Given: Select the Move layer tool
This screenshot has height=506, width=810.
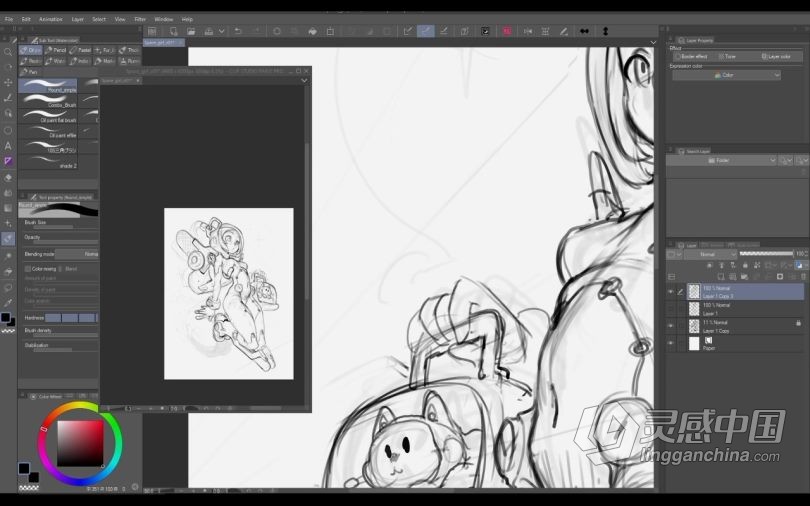Looking at the screenshot, I should tap(8, 82).
